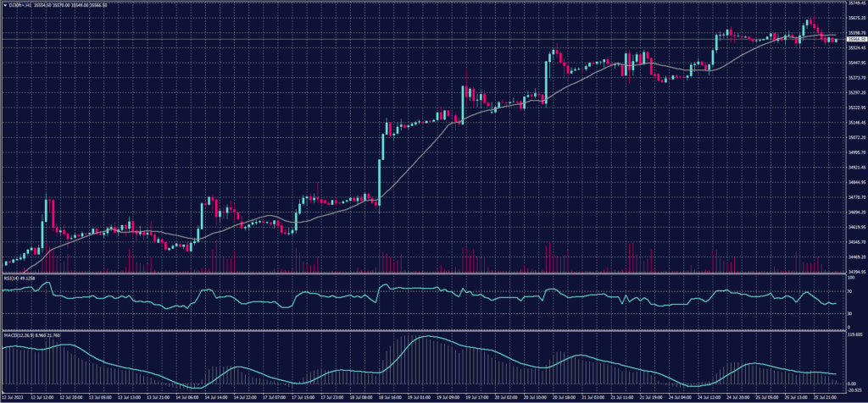Click the RSI scale value 100

[849, 278]
